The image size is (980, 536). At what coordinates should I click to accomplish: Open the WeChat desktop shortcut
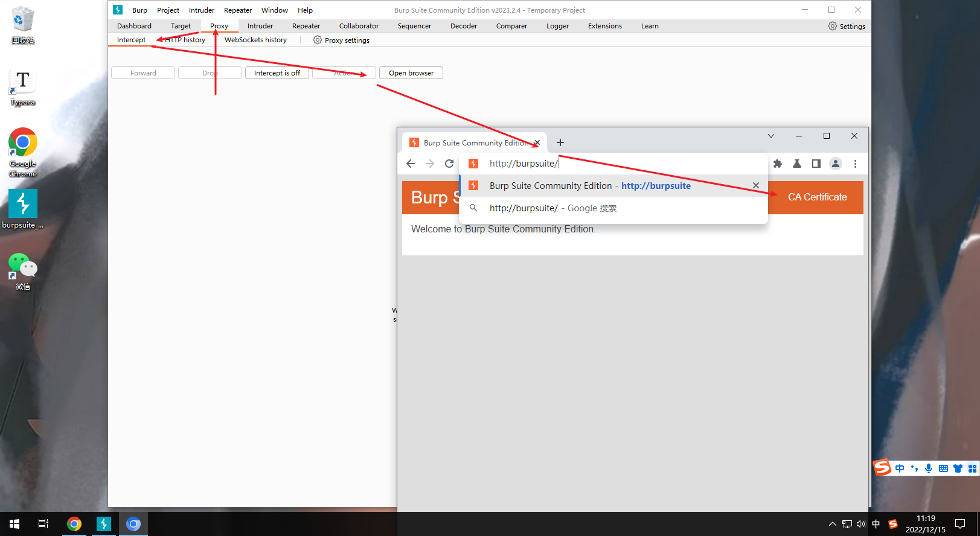(x=23, y=272)
